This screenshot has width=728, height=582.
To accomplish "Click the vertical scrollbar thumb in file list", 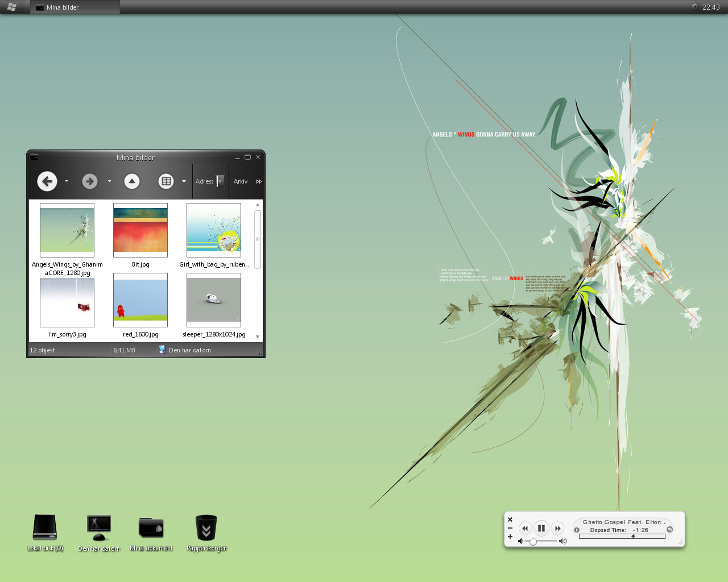I will click(258, 239).
